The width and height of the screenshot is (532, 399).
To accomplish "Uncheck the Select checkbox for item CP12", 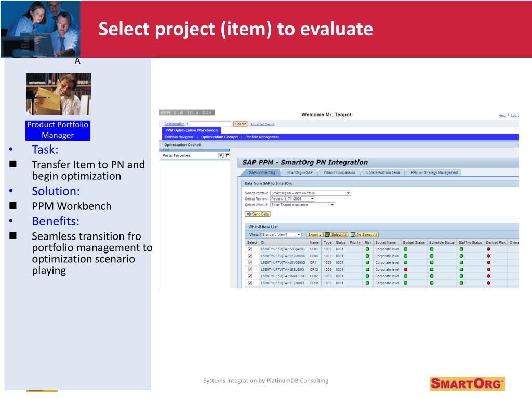I will point(250,270).
